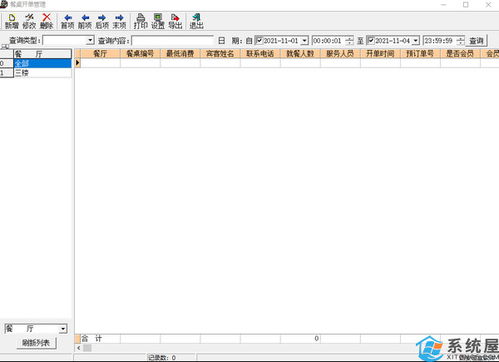This screenshot has height=362, width=499.
Task: Click the horizontal scrollbar thumb
Action: point(87,348)
